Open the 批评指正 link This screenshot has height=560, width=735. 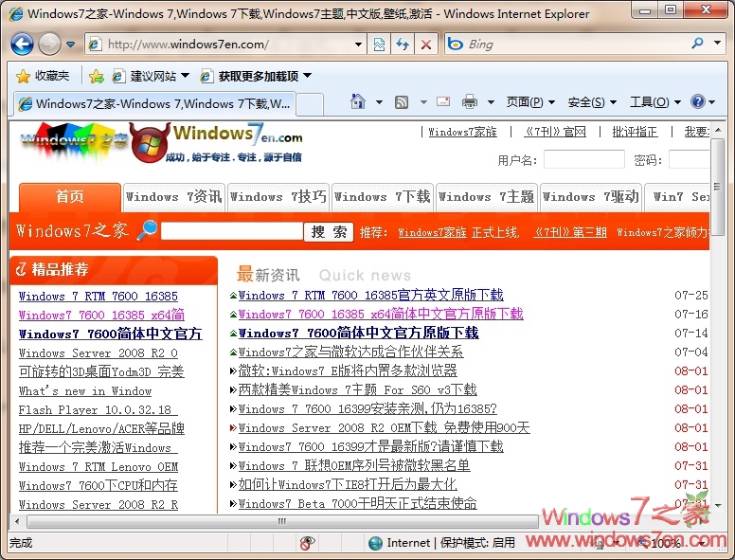coord(636,132)
